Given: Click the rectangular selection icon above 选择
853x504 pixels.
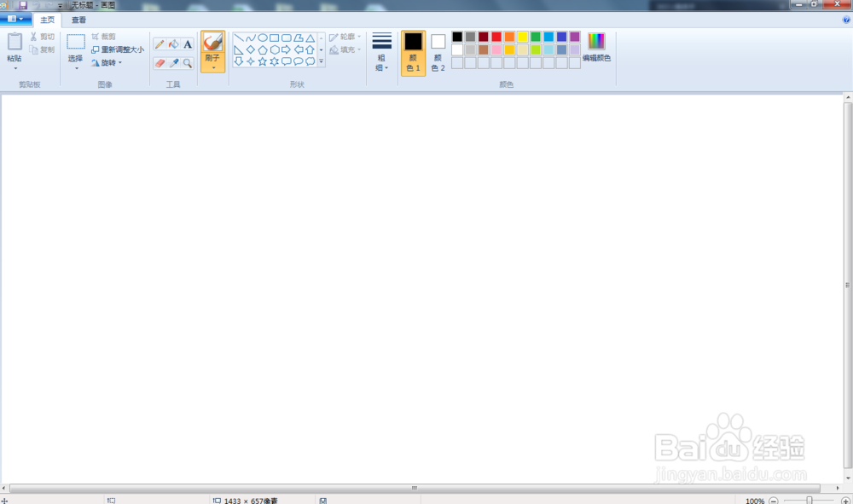Looking at the screenshot, I should tap(76, 42).
